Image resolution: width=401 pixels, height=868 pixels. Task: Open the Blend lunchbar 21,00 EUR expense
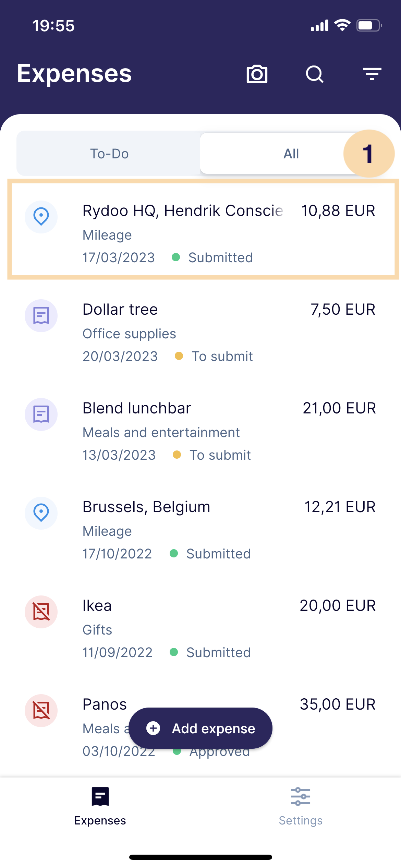click(200, 431)
